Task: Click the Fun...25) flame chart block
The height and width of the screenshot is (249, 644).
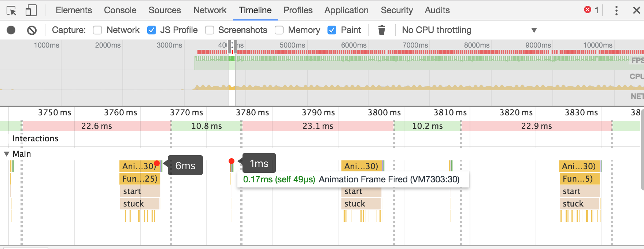Action: [x=140, y=179]
